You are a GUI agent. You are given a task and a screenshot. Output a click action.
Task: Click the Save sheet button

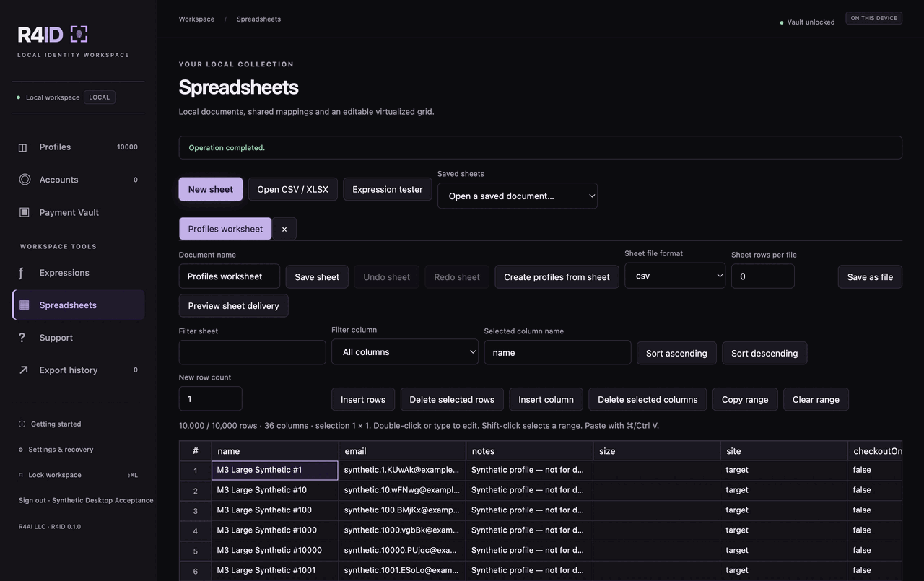coord(317,277)
